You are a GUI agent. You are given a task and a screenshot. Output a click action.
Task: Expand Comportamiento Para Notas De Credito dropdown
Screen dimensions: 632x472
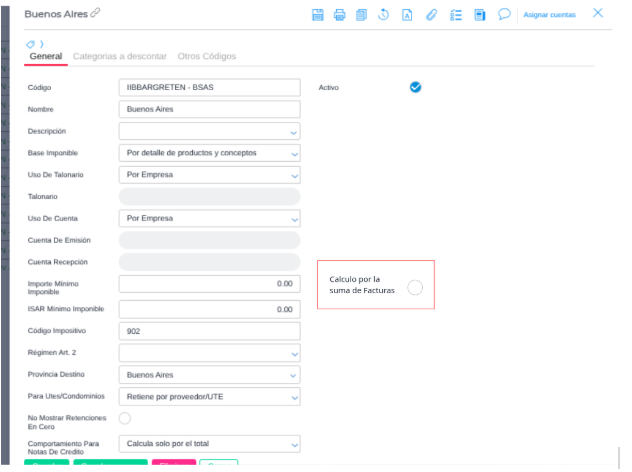tap(294, 444)
